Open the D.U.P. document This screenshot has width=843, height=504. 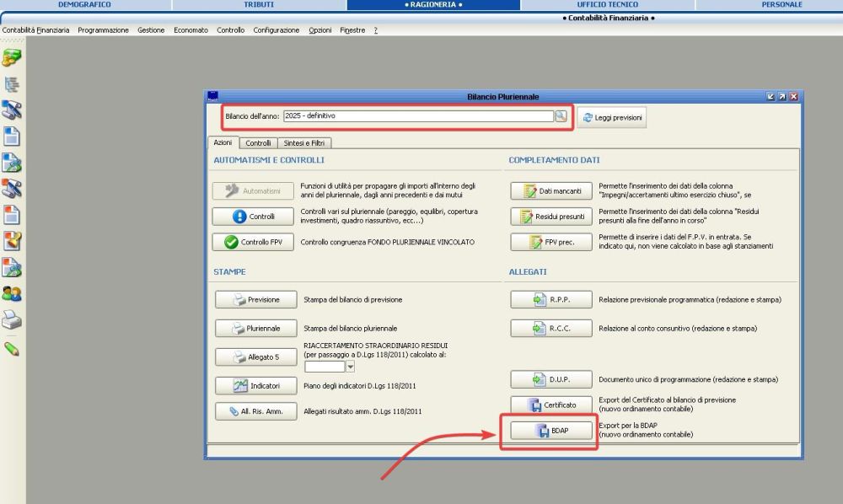tap(551, 378)
